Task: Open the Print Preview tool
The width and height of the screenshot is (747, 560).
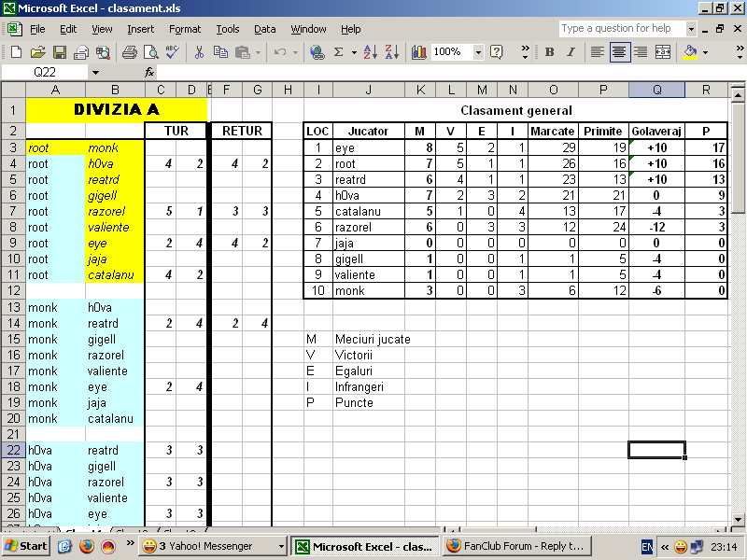Action: (x=149, y=52)
